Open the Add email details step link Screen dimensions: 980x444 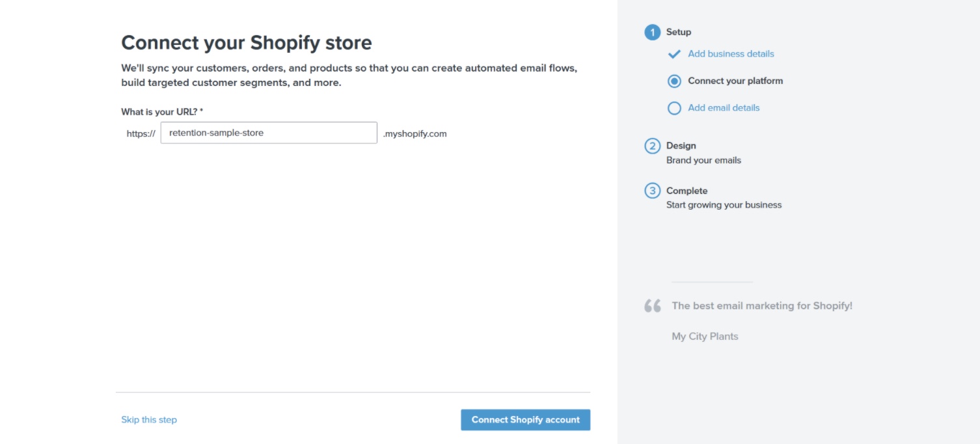click(724, 108)
